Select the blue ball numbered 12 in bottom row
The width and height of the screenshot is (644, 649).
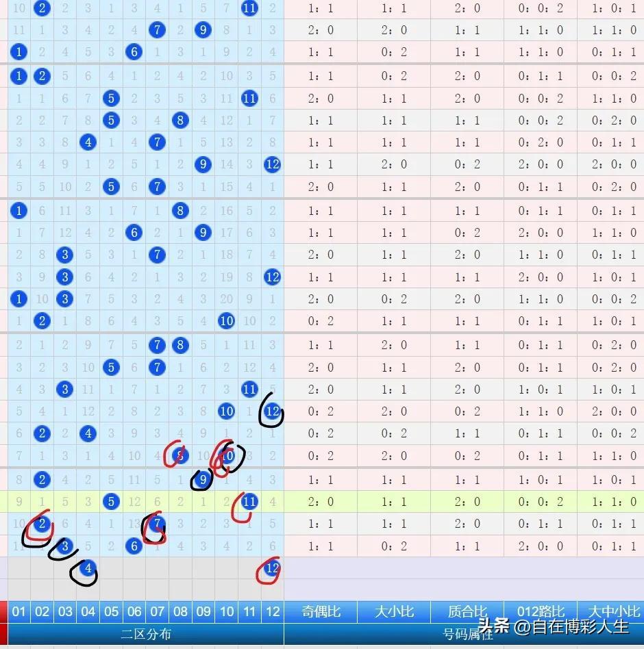[x=273, y=568]
